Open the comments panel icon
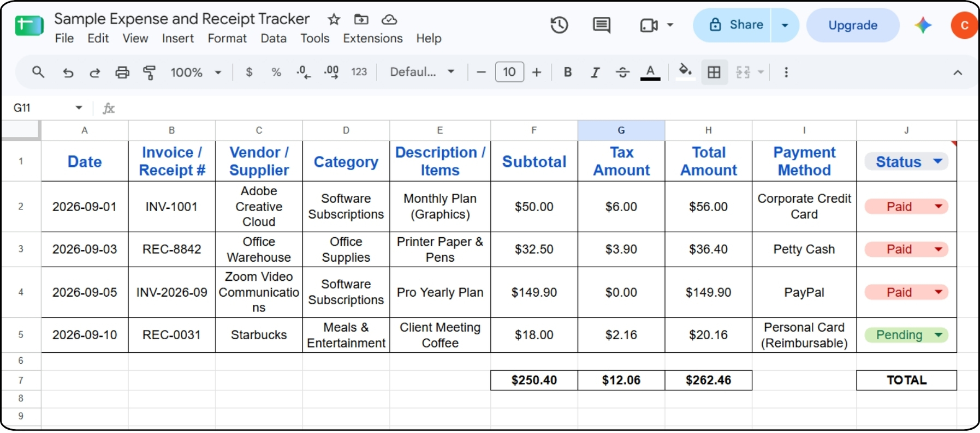Viewport: 980px width, 433px height. click(x=602, y=25)
